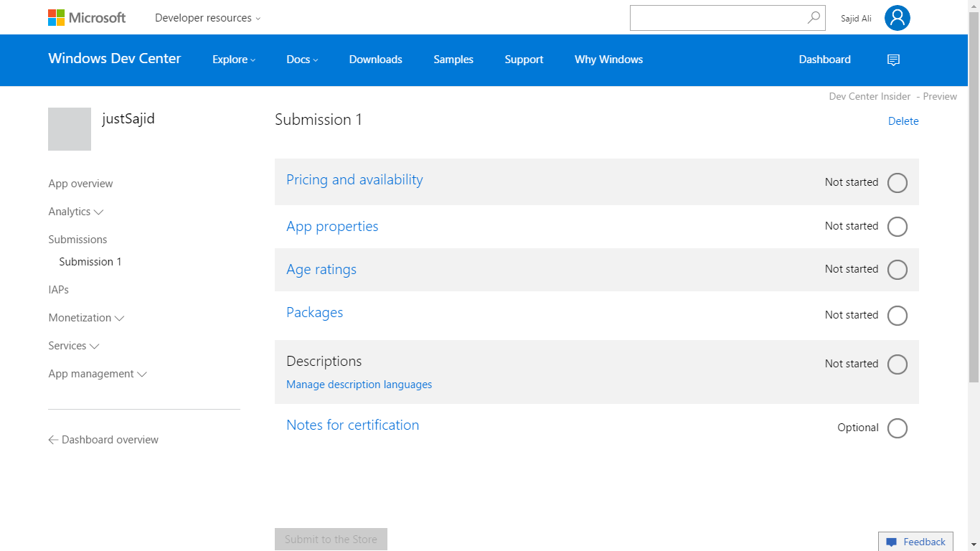Open App properties section
Screen dimensions: 980x551
(x=332, y=227)
